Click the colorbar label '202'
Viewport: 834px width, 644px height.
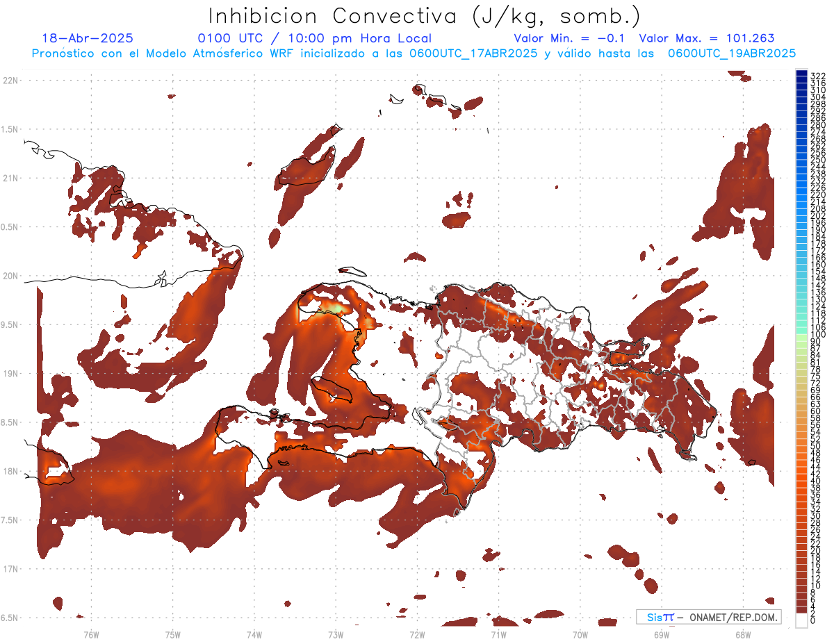click(818, 215)
